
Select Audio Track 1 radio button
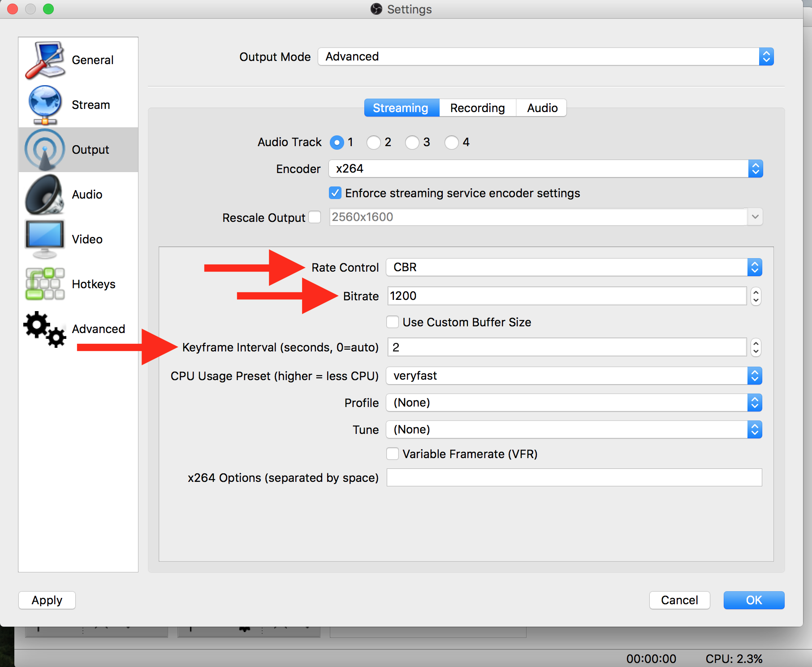(337, 143)
